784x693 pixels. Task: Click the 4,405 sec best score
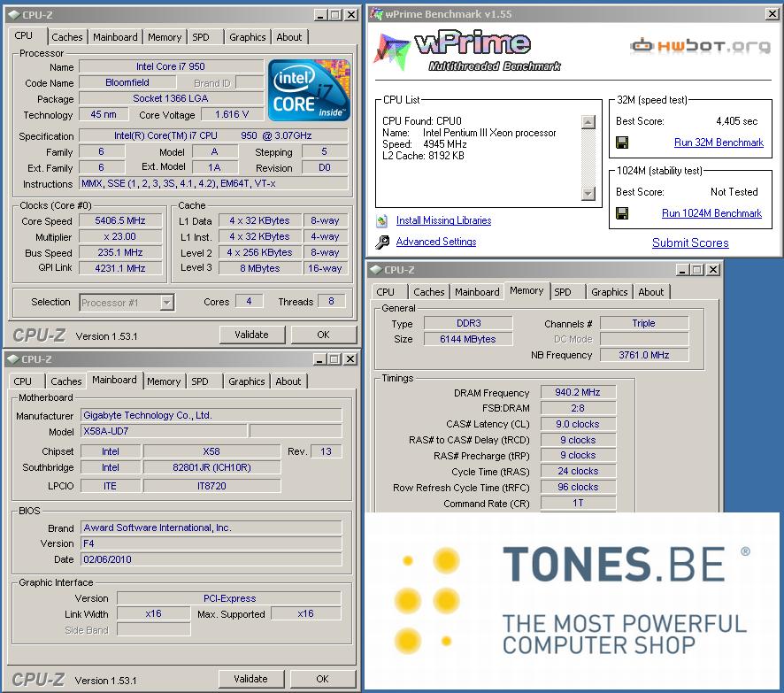736,121
